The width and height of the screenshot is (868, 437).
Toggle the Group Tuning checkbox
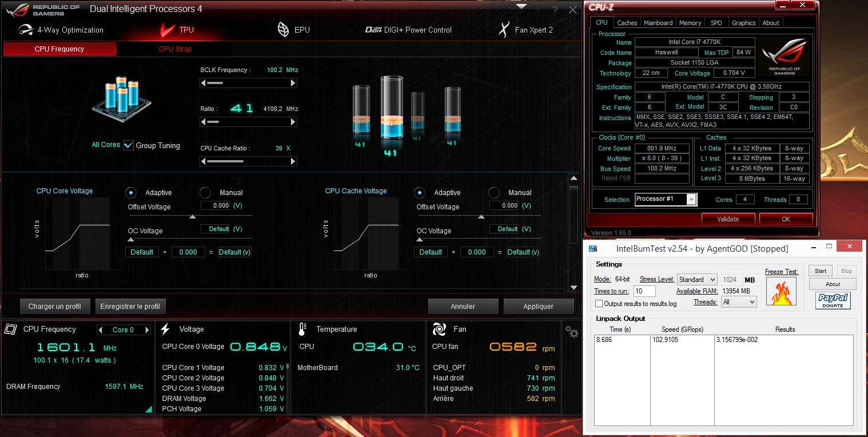click(x=129, y=145)
